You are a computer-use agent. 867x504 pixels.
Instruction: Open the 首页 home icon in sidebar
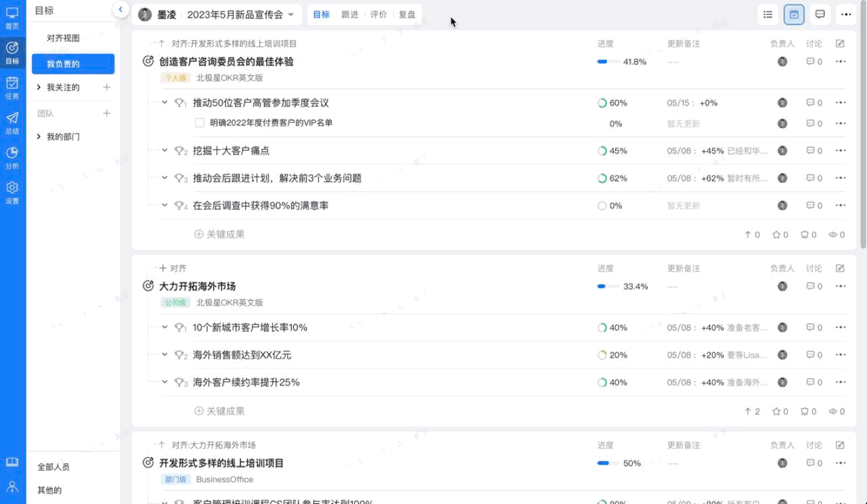pyautogui.click(x=12, y=17)
